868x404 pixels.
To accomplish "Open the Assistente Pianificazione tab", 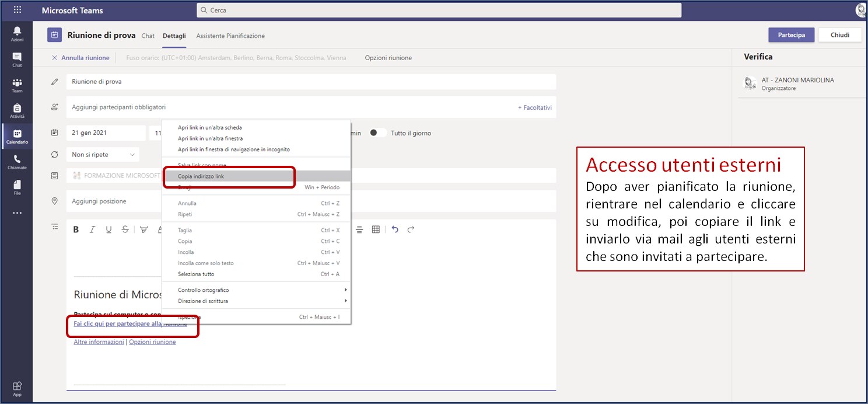I will coord(230,36).
